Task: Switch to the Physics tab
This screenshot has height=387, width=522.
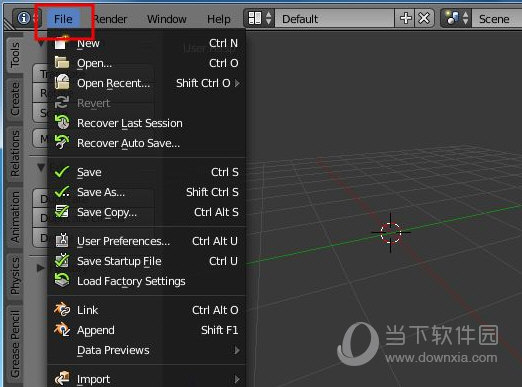Action: coord(15,276)
